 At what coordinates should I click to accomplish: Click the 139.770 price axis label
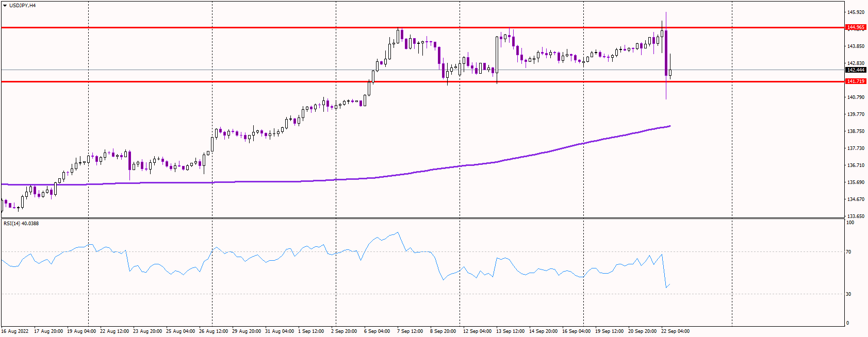point(856,114)
